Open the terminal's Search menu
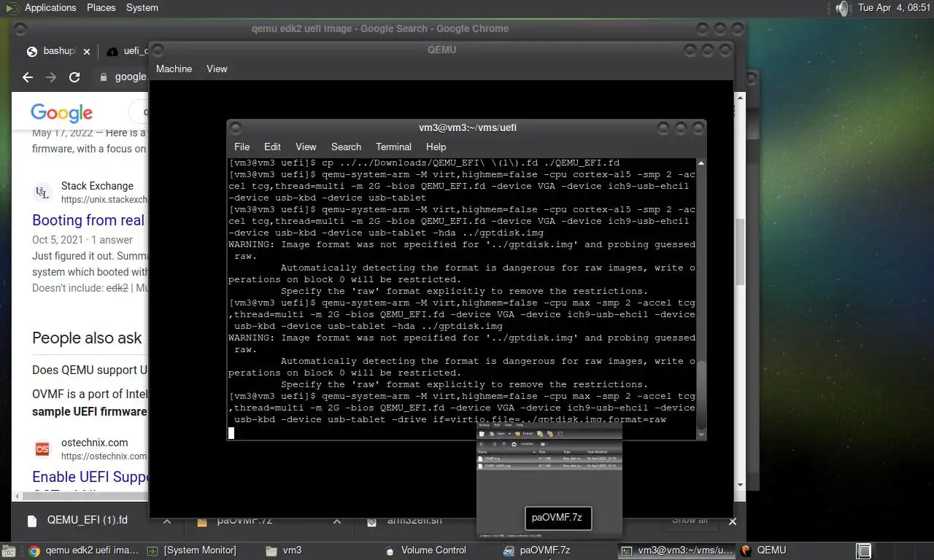Image resolution: width=934 pixels, height=560 pixels. coord(346,147)
